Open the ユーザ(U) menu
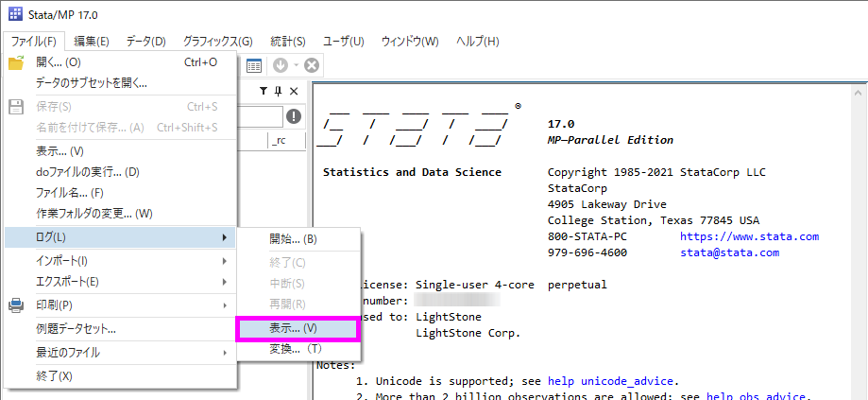Image resolution: width=868 pixels, height=400 pixels. 343,41
